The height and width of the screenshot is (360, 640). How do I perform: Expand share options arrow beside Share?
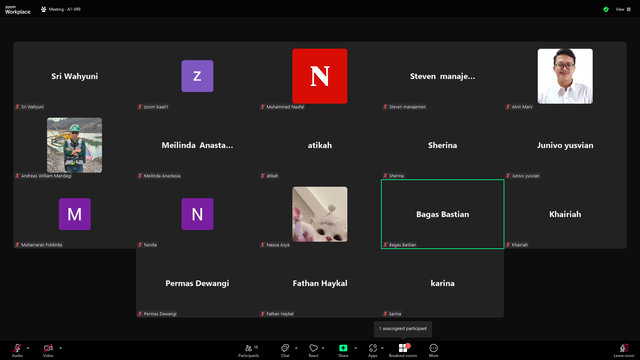[x=356, y=348]
